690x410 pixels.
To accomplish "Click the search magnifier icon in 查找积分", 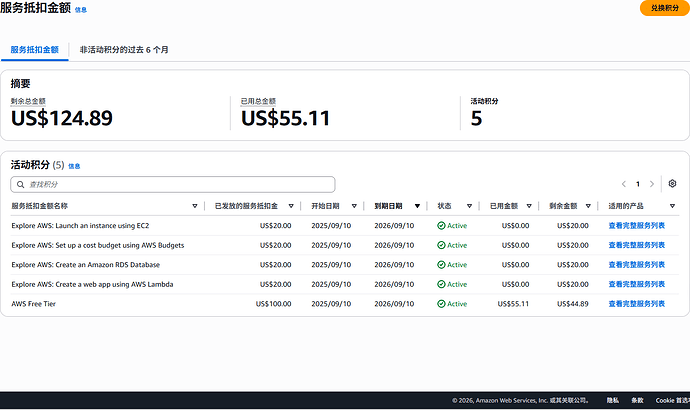I will tap(20, 184).
